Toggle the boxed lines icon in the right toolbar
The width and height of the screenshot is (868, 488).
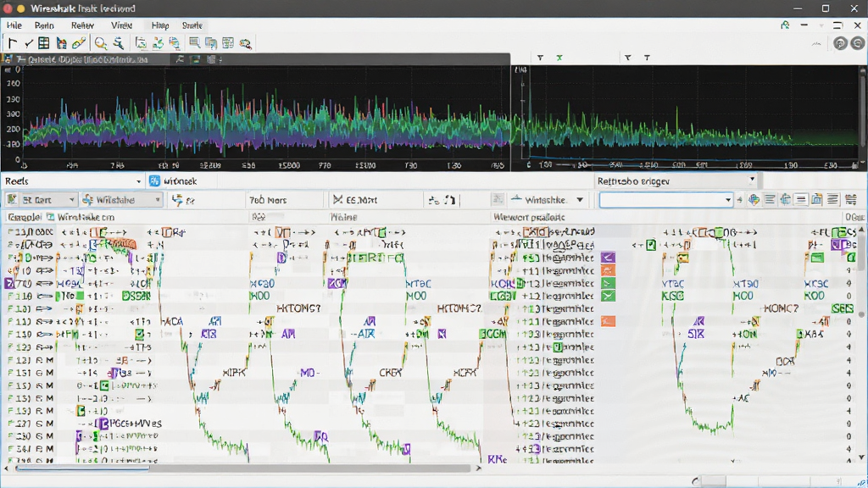800,200
